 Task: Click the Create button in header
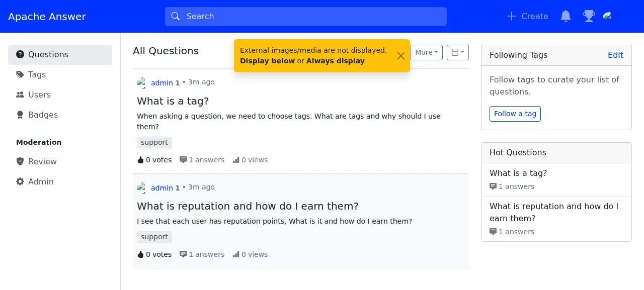tap(527, 16)
